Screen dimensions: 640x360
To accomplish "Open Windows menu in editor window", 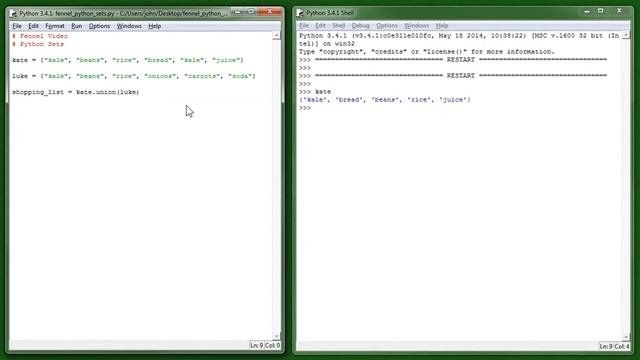I will click(x=129, y=26).
